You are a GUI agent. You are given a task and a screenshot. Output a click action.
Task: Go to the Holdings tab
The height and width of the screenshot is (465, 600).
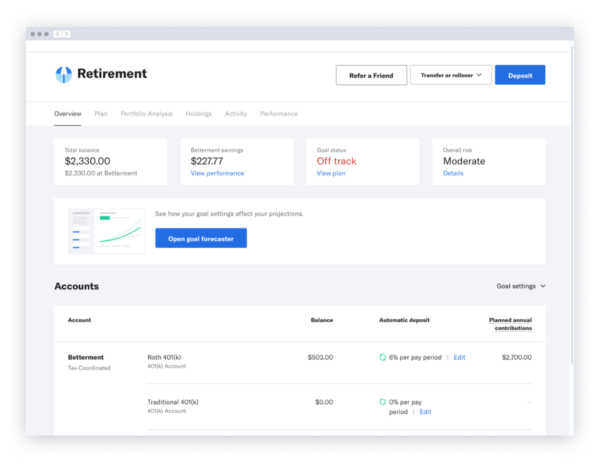(198, 114)
